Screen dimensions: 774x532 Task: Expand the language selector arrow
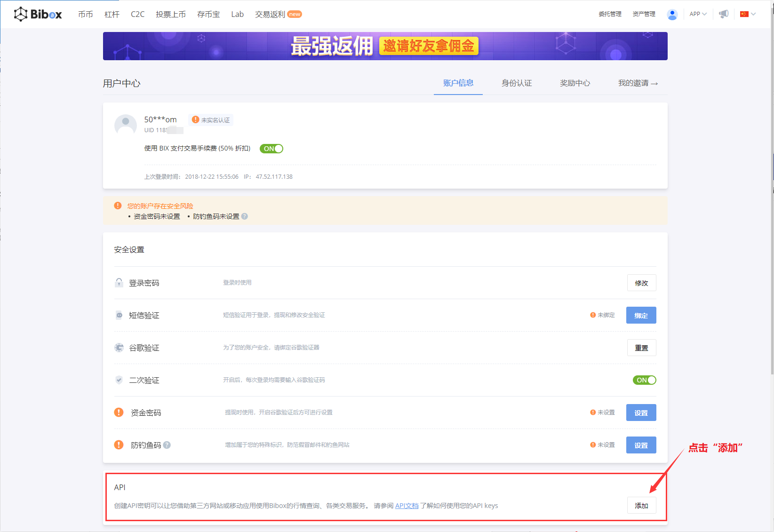(753, 14)
